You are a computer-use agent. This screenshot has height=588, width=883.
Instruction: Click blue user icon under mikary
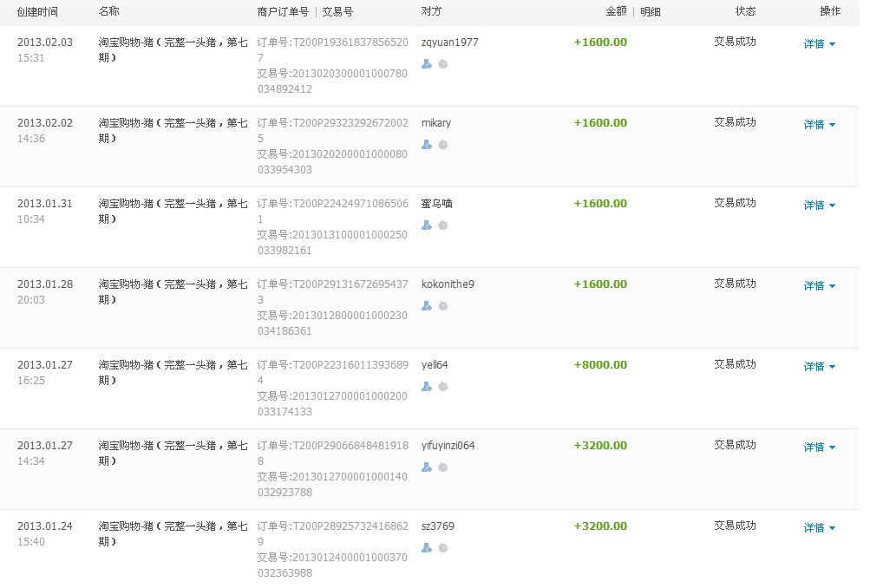coord(426,145)
